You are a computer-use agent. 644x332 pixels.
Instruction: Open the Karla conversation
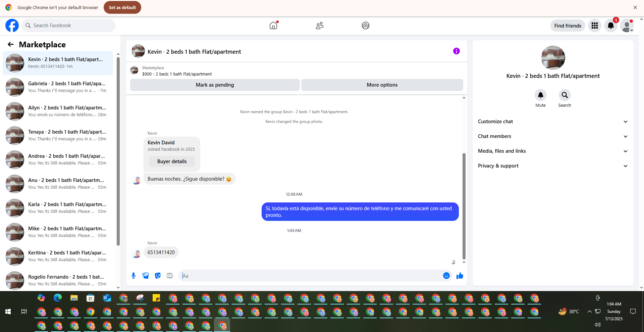click(x=58, y=208)
